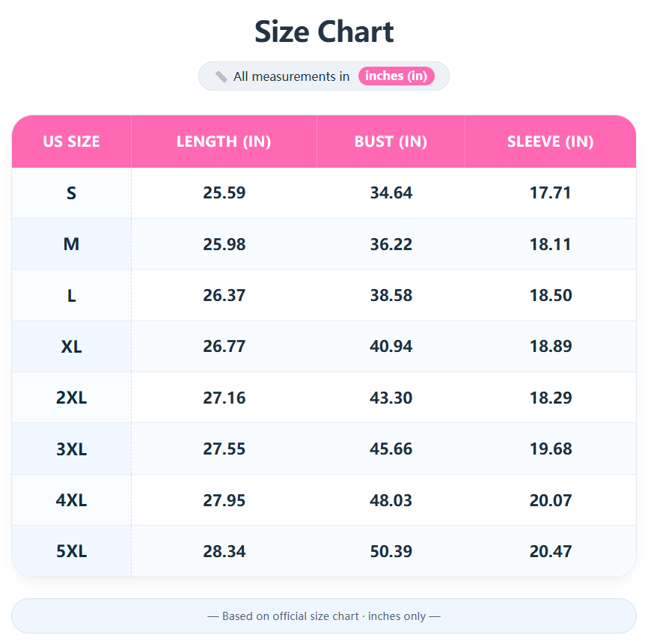651x644 pixels.
Task: Click the S sleeve value 17.71
Action: point(550,193)
